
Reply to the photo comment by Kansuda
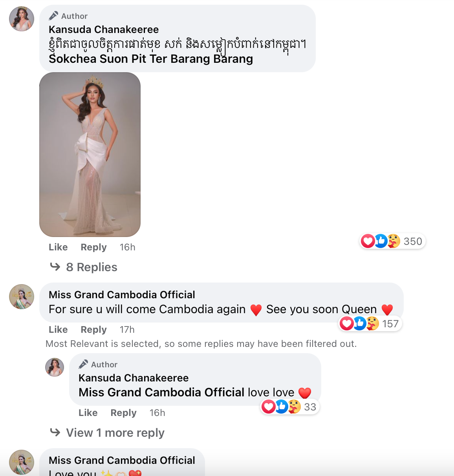tap(93, 247)
